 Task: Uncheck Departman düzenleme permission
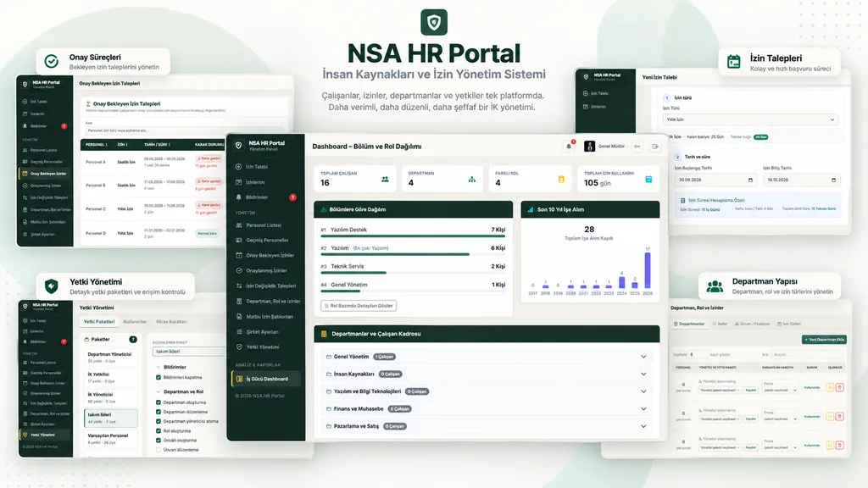159,412
